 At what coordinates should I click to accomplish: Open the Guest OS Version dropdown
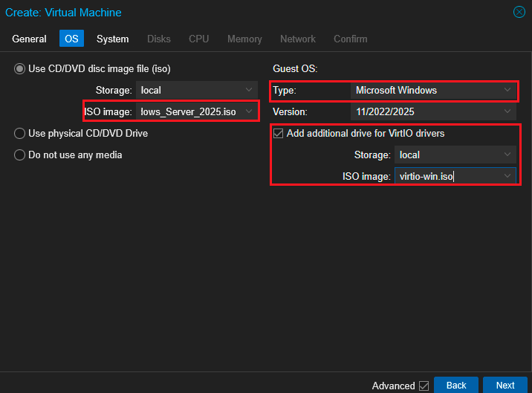click(507, 111)
